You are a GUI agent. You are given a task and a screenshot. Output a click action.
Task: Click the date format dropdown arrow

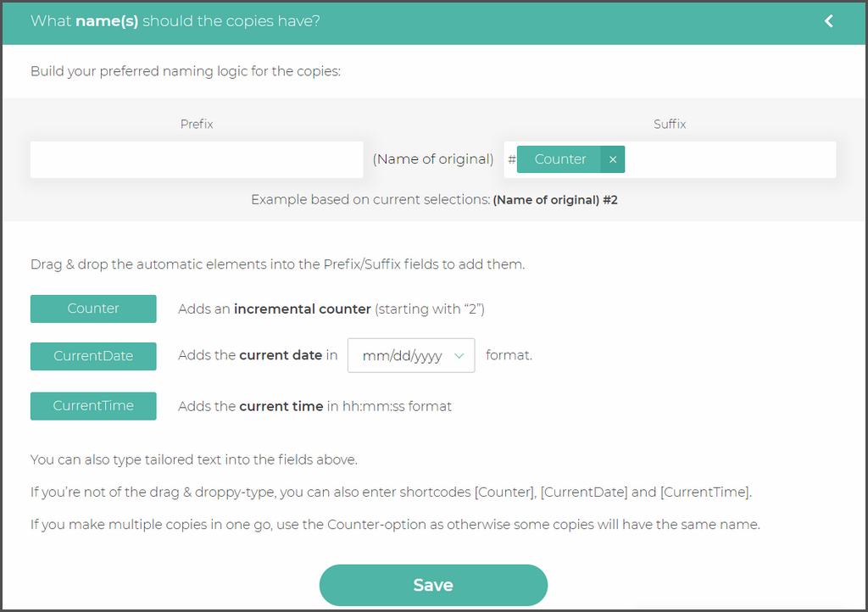459,356
